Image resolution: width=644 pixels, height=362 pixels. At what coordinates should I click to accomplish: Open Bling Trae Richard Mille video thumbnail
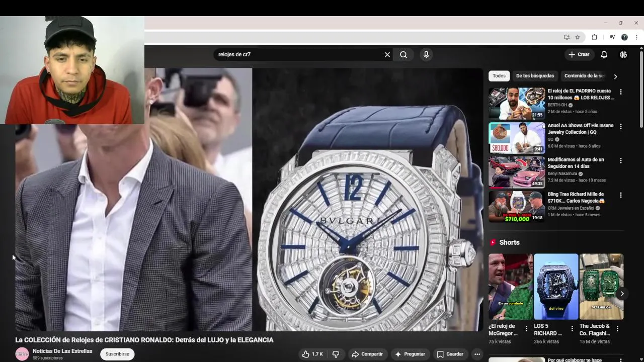tap(517, 207)
